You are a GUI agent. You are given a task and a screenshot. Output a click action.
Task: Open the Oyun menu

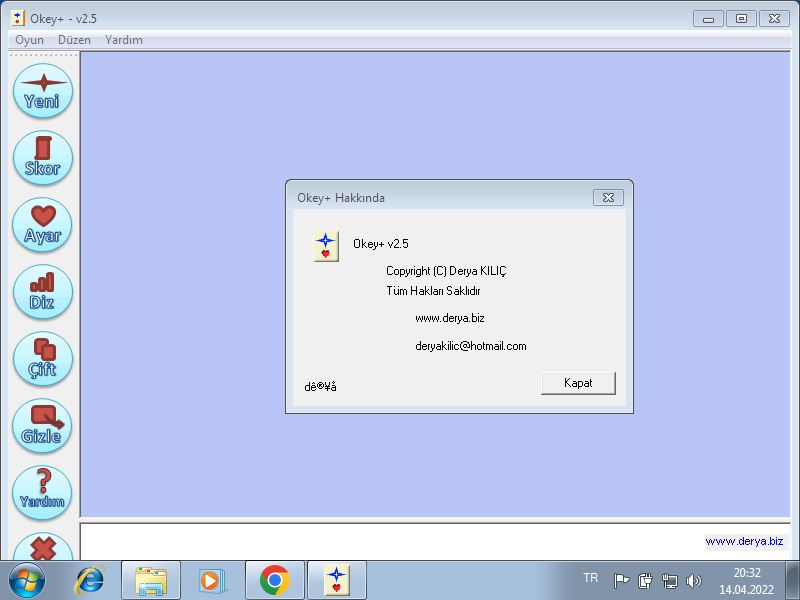[29, 40]
